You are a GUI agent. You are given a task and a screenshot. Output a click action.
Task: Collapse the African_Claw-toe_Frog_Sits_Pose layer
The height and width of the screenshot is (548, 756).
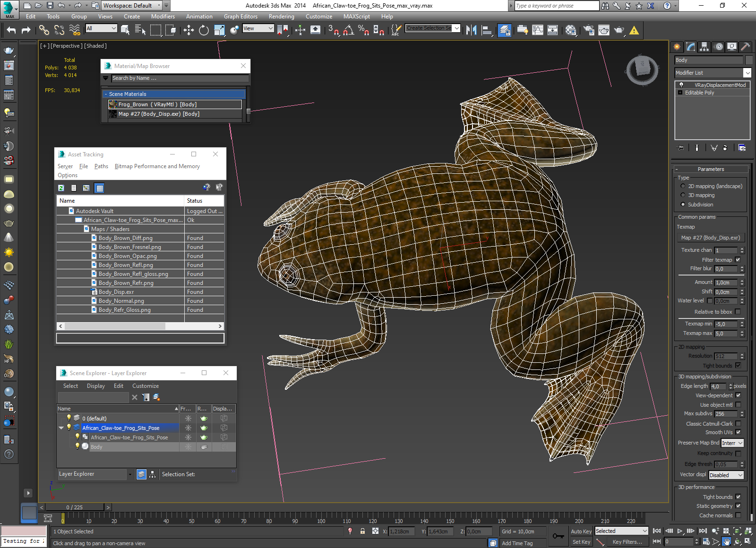61,428
